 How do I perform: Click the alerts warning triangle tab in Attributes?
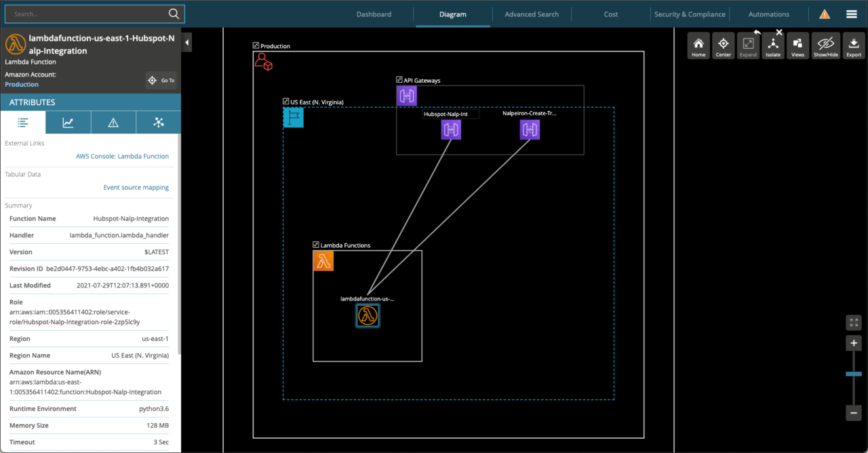[x=113, y=122]
